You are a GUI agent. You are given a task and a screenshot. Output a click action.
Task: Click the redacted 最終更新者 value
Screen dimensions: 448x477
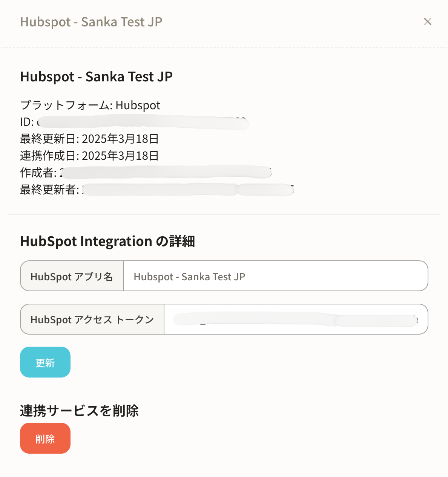[188, 190]
